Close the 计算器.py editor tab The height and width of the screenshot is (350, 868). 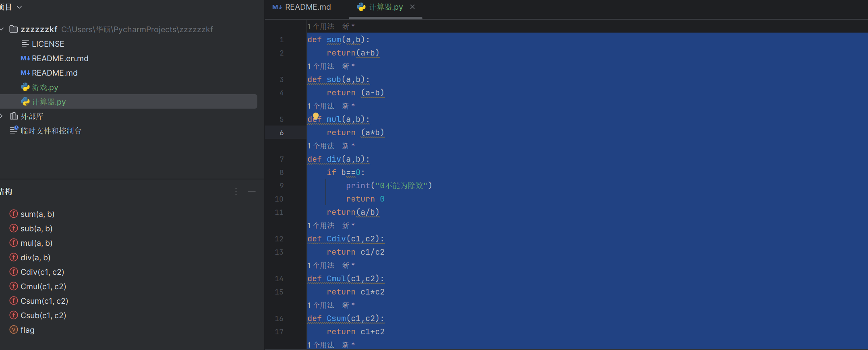(412, 7)
